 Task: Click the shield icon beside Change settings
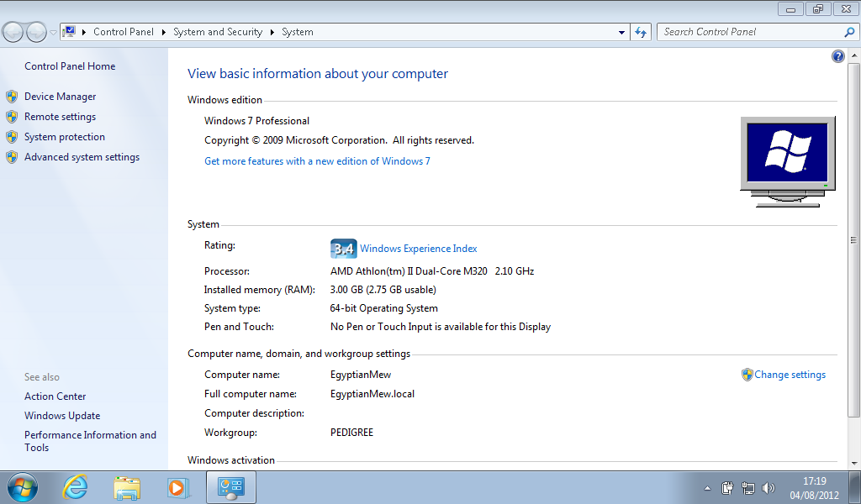(x=747, y=375)
